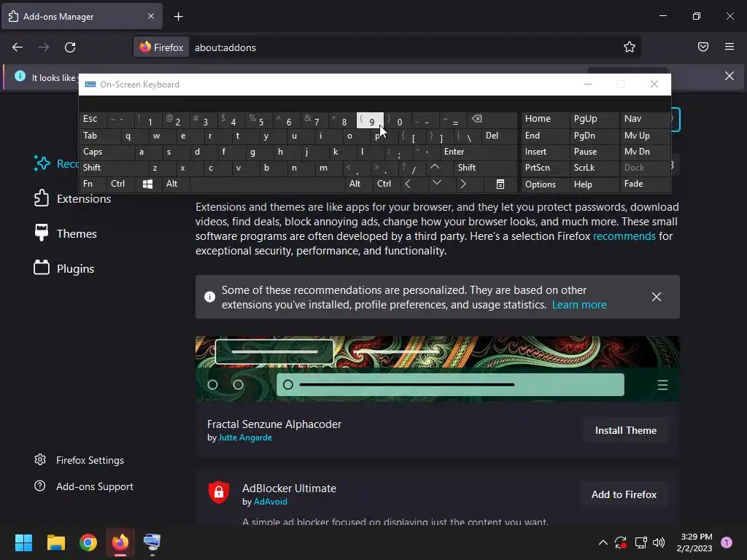The image size is (747, 560).
Task: Toggle the ScrLk key on keyboard
Action: pyautogui.click(x=594, y=168)
